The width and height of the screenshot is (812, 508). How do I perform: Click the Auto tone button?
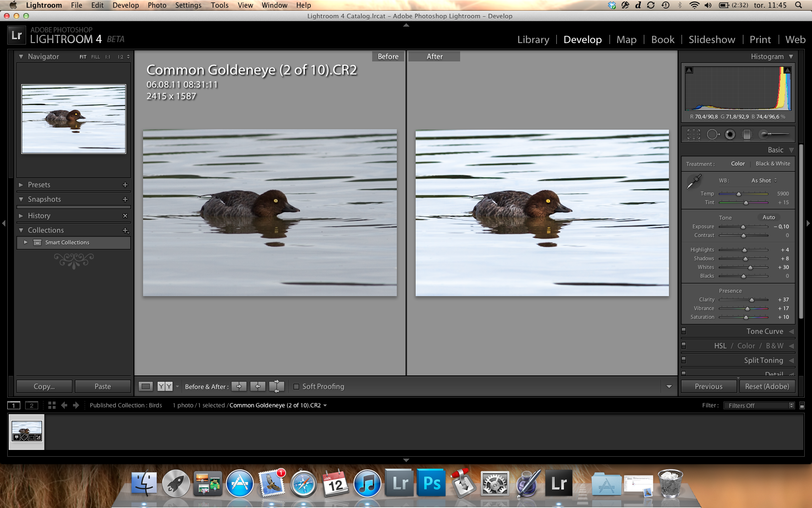pyautogui.click(x=768, y=217)
